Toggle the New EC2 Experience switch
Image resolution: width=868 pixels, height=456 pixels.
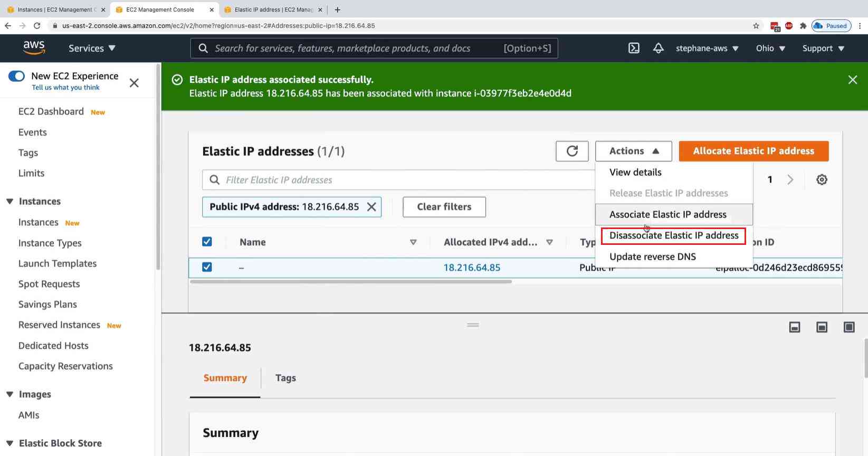16,76
